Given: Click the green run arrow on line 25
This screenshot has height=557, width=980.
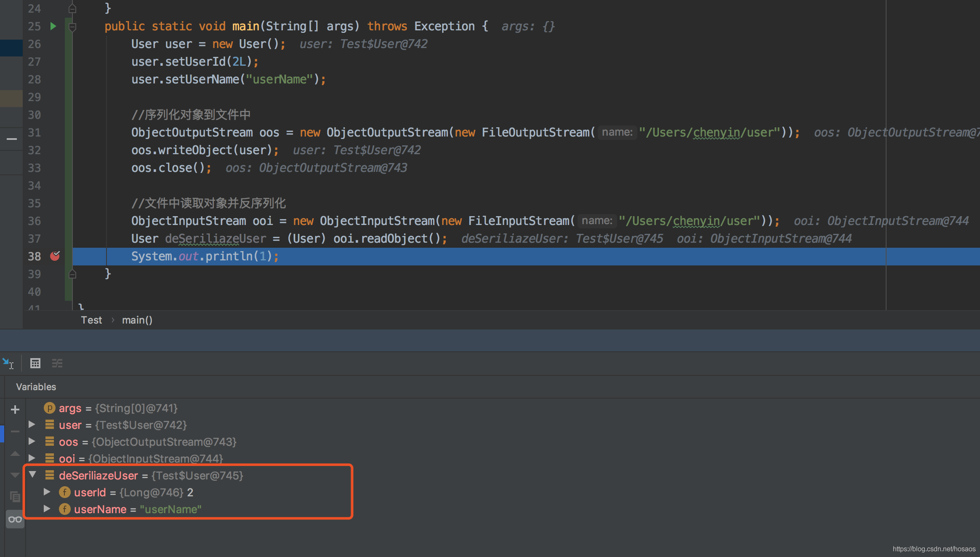Looking at the screenshot, I should (53, 26).
